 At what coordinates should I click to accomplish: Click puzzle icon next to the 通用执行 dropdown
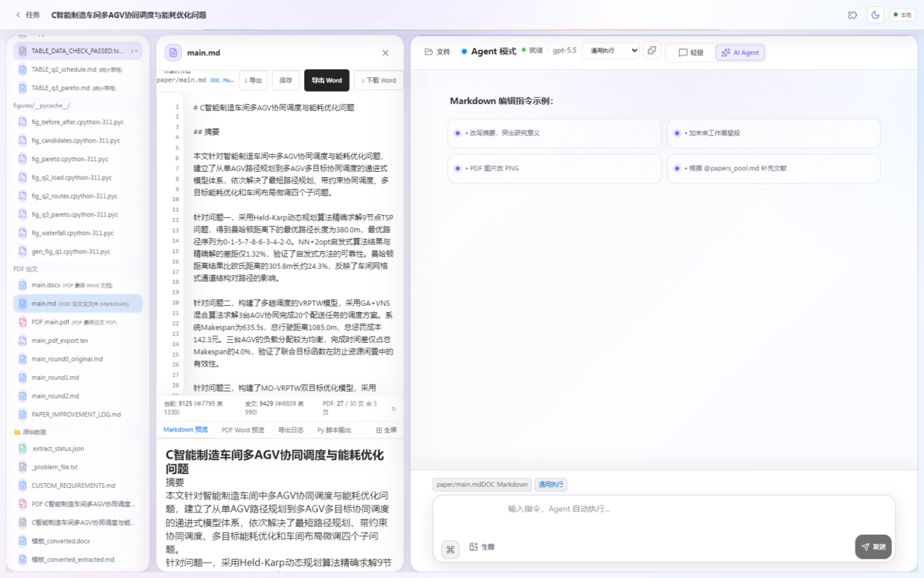tap(652, 50)
